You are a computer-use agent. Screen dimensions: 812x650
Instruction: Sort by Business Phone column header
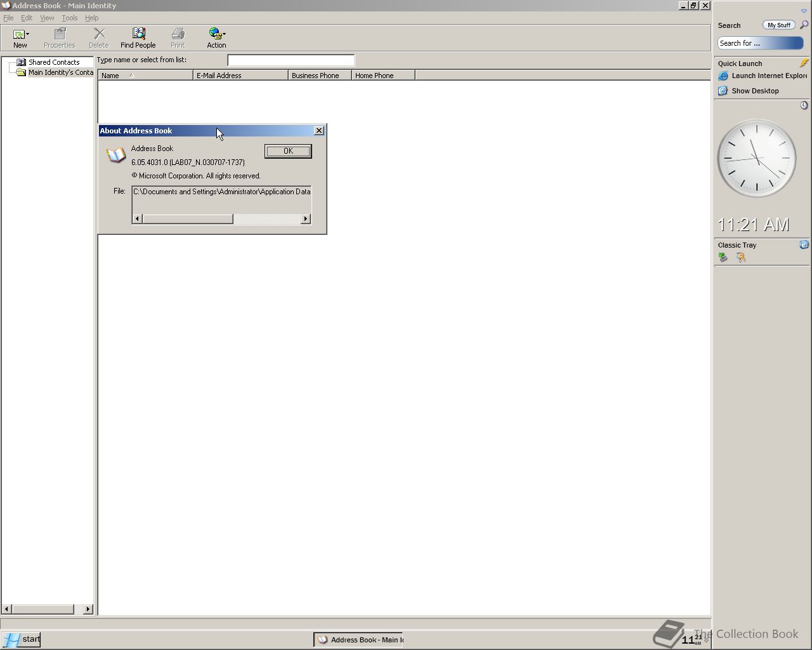320,75
